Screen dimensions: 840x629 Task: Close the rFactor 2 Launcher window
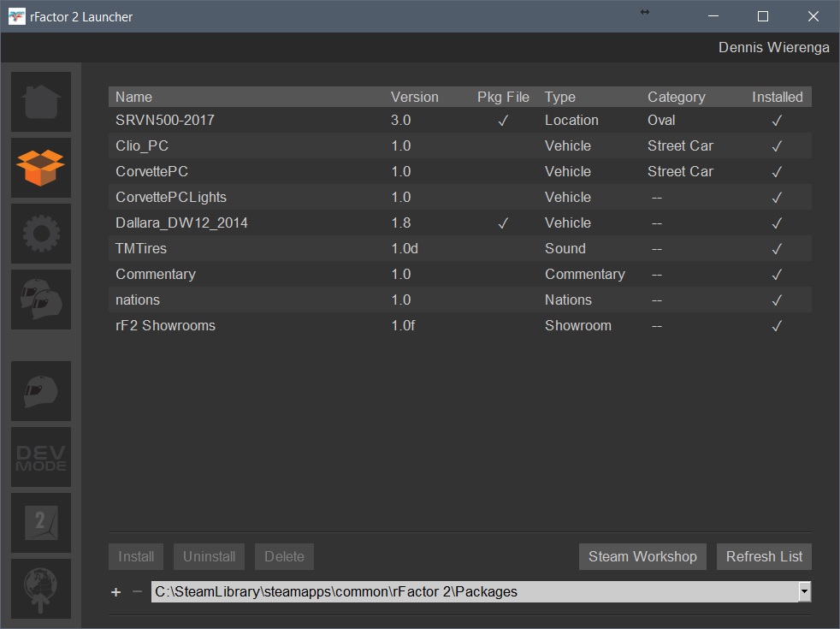pyautogui.click(x=813, y=16)
